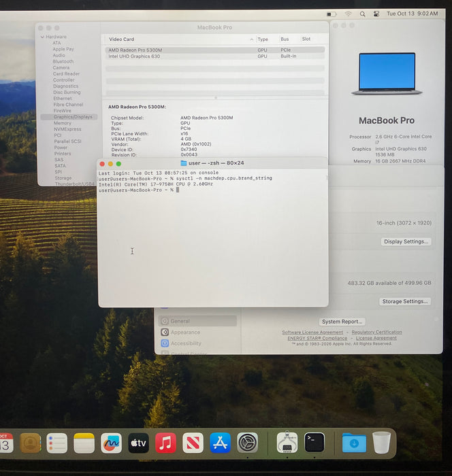Launch Reminders from the Dock
Screen dimensions: 452x476
(57, 443)
